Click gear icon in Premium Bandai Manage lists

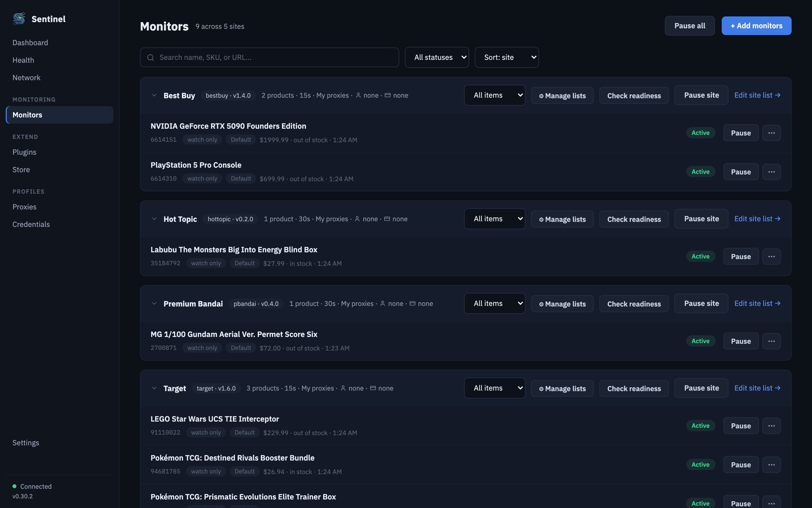coord(541,304)
